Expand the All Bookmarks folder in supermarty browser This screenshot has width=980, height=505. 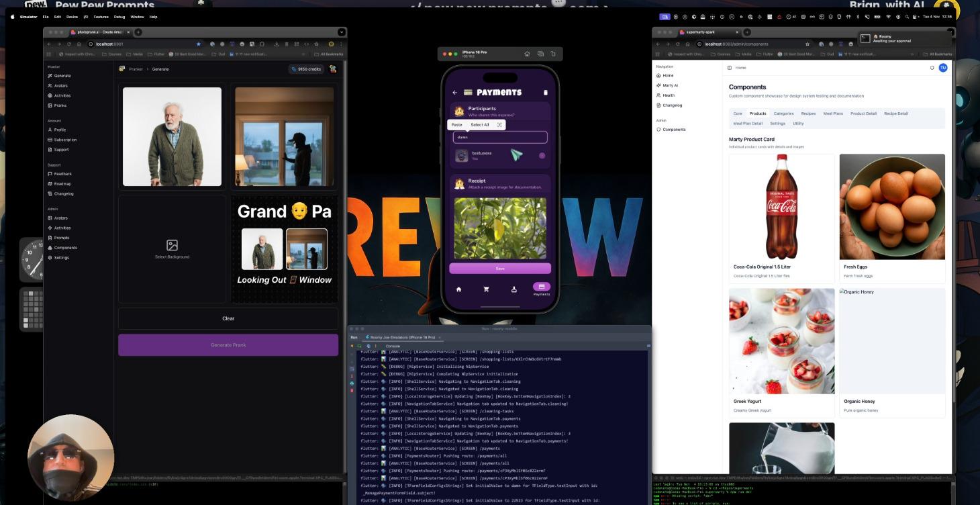[937, 54]
